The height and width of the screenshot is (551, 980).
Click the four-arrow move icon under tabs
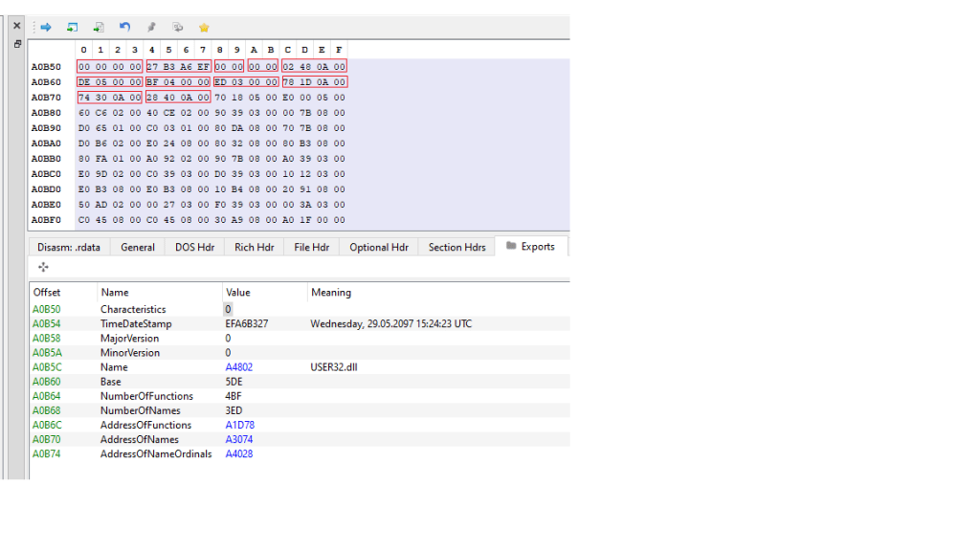point(43,267)
